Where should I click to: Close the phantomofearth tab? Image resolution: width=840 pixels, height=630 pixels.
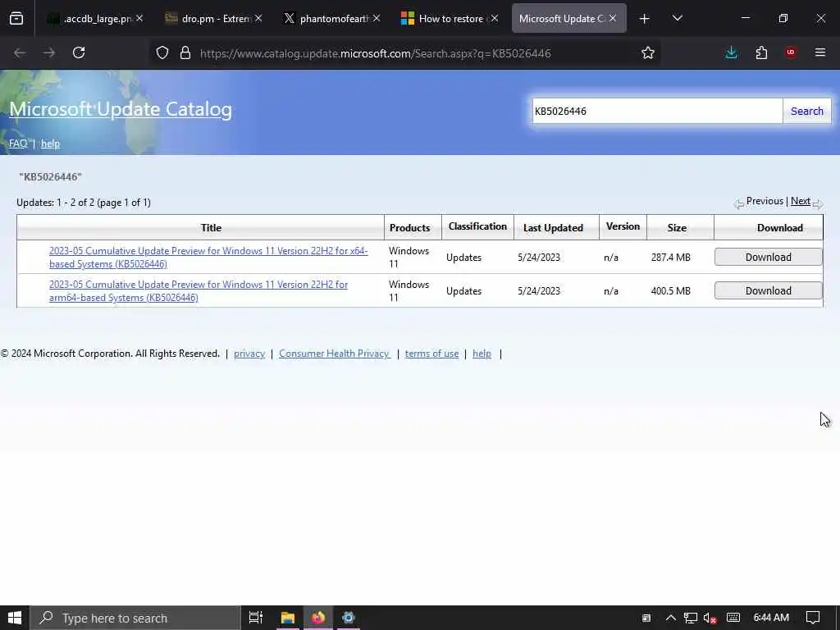(x=377, y=19)
